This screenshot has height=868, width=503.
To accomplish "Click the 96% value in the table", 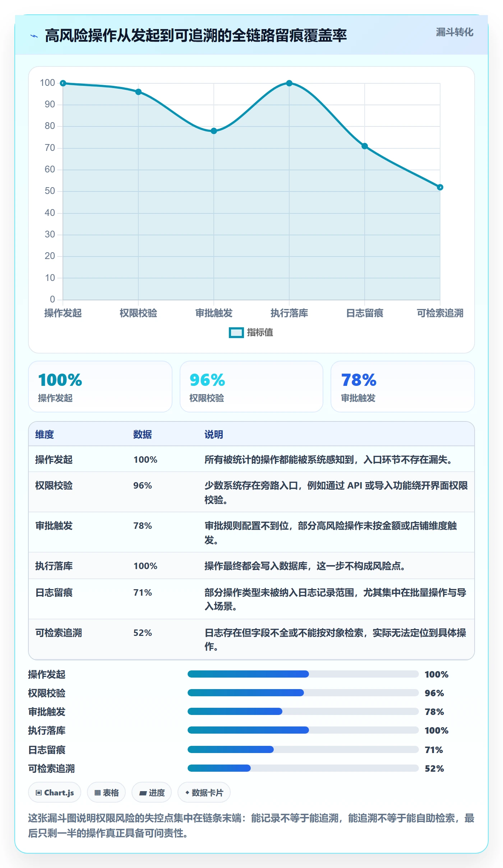I will (143, 485).
